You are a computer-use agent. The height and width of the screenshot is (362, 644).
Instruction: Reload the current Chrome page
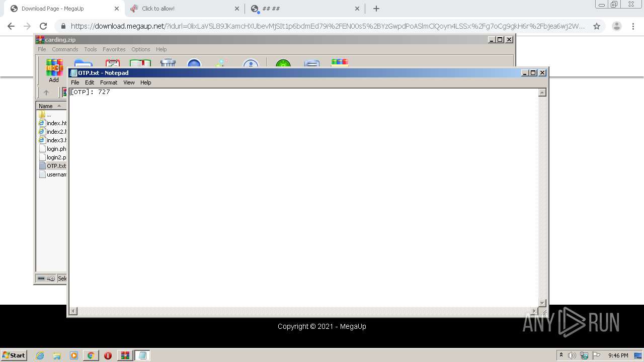tap(43, 26)
